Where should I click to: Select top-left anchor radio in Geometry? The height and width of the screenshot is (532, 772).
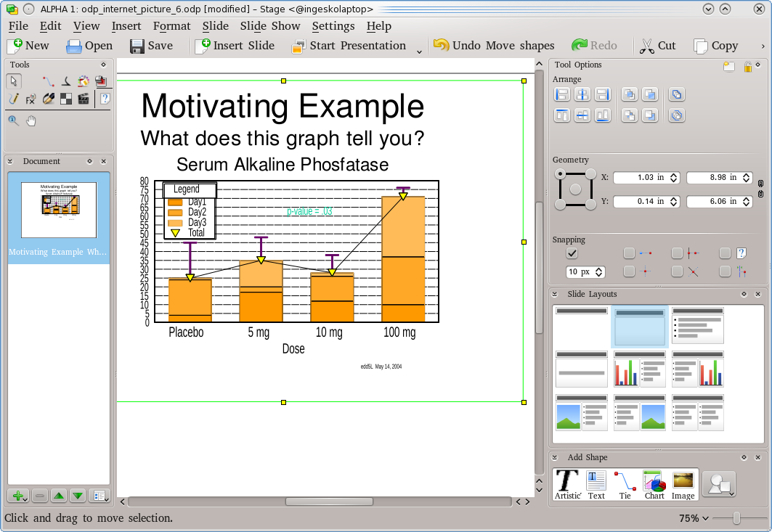click(560, 174)
